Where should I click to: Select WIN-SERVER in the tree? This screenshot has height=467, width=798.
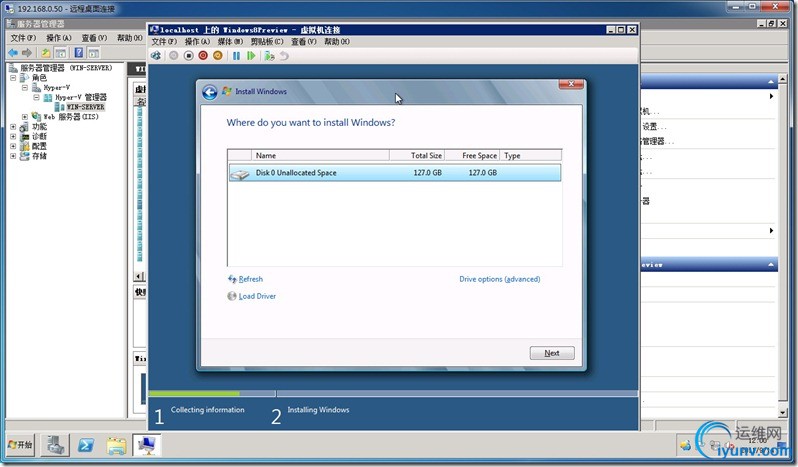click(85, 107)
